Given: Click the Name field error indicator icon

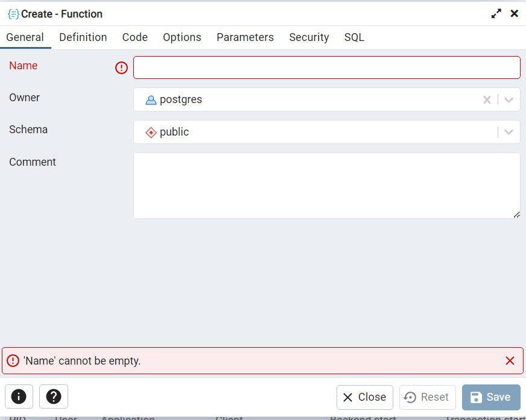Looking at the screenshot, I should (x=121, y=68).
